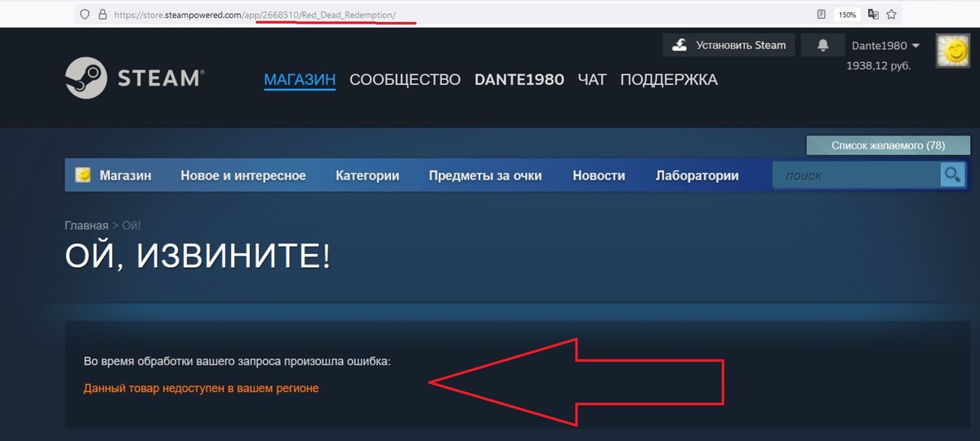Open Новое и интересное nav tab
The width and height of the screenshot is (980, 441).
243,176
